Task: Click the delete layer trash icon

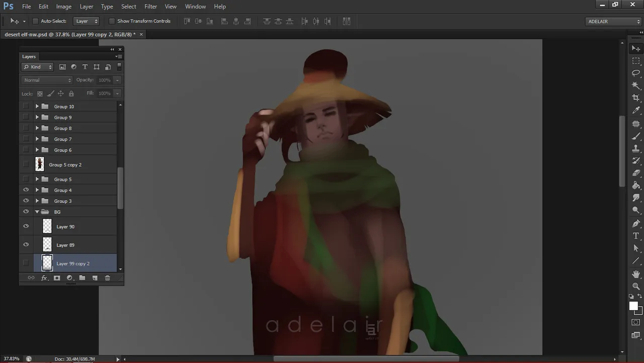Action: [x=107, y=278]
